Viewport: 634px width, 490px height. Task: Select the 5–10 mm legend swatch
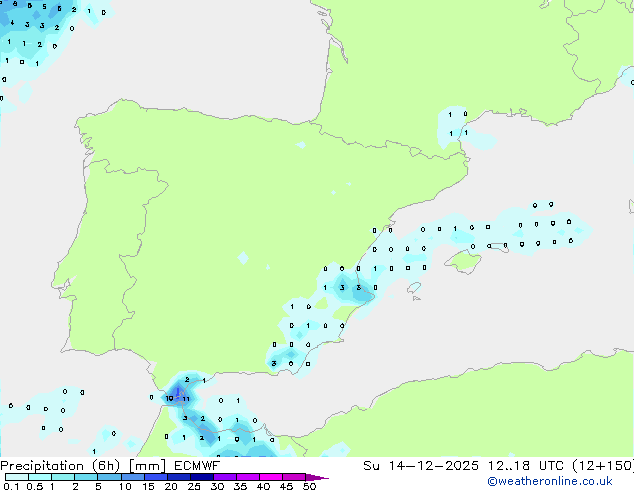109,477
